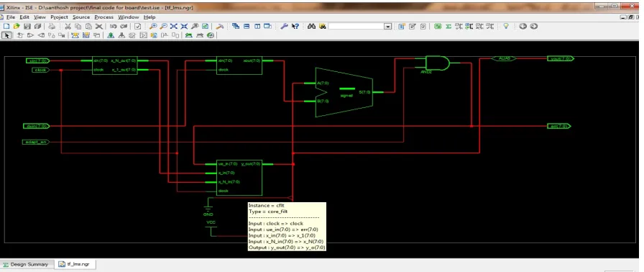Open the search box dropdown arrow

(387, 27)
